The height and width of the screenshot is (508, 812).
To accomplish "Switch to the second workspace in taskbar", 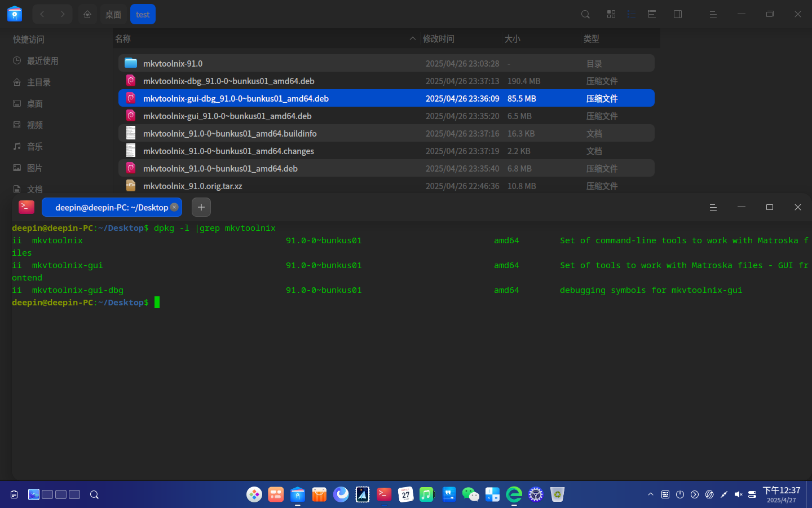I will [x=47, y=494].
